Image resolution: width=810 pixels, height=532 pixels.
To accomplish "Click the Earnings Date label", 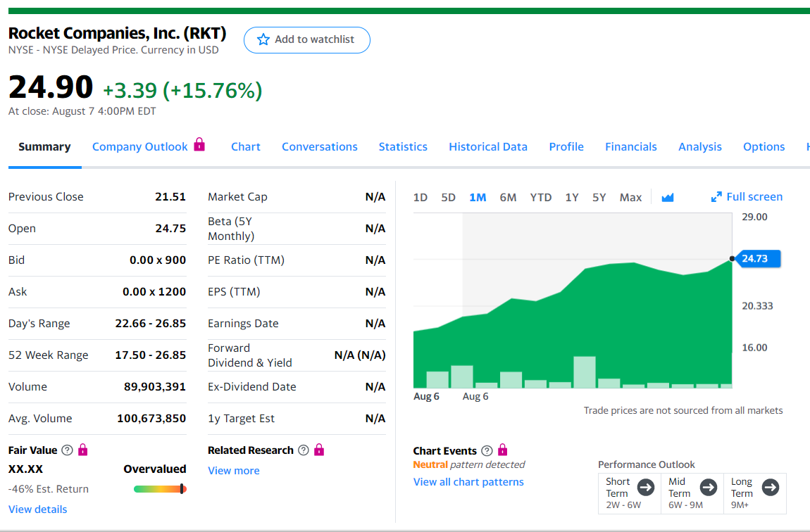I will (243, 324).
